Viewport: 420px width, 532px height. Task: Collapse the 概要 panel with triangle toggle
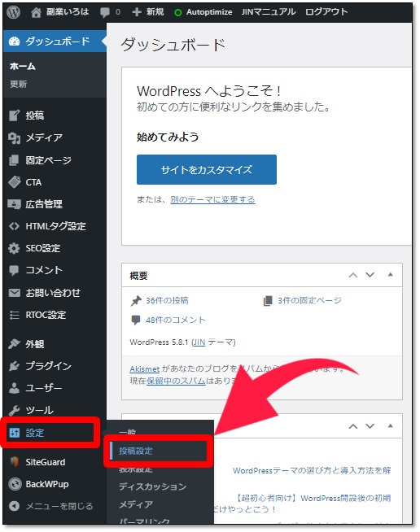(391, 274)
